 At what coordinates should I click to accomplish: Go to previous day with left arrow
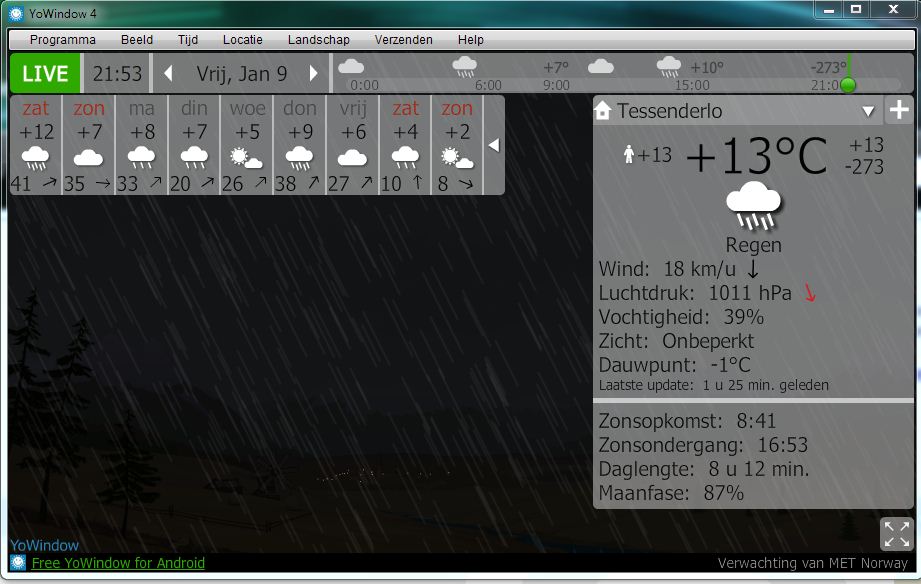click(x=168, y=74)
